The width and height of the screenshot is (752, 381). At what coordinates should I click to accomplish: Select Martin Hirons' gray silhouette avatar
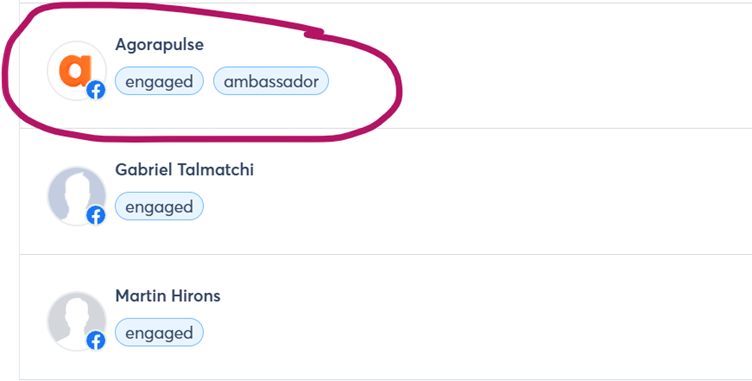point(76,321)
